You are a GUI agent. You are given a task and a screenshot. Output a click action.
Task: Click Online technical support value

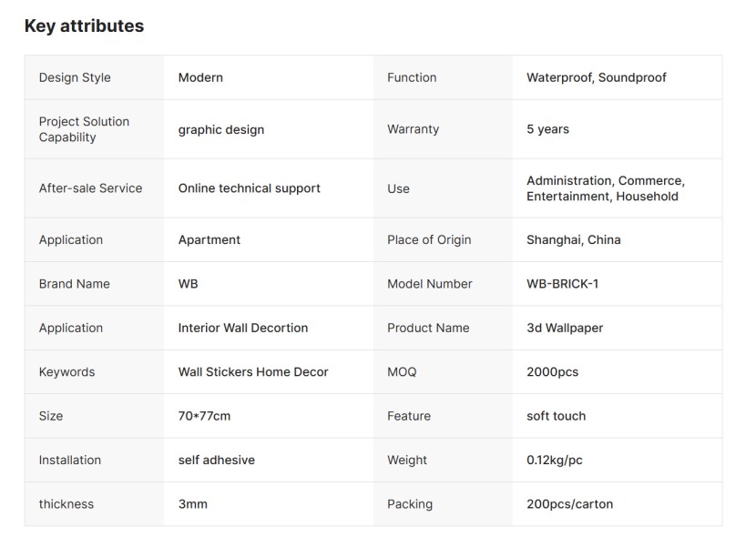point(249,188)
